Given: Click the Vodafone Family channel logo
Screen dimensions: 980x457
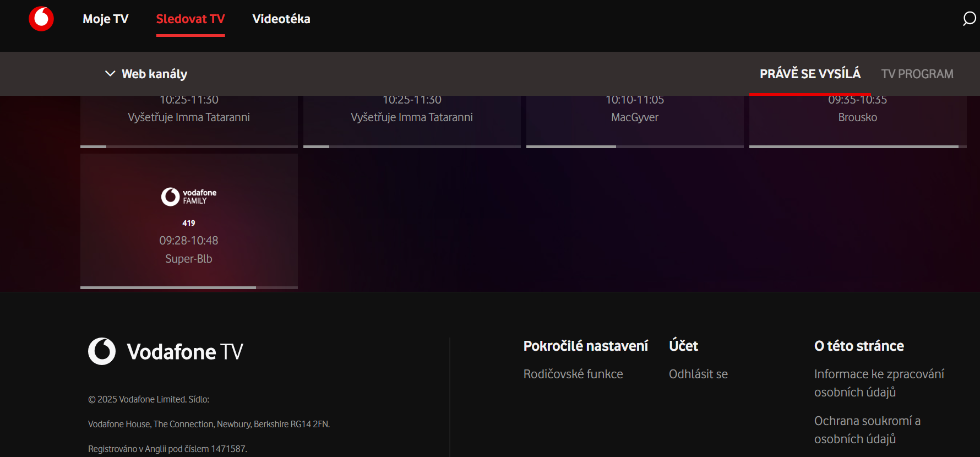Looking at the screenshot, I should 188,197.
